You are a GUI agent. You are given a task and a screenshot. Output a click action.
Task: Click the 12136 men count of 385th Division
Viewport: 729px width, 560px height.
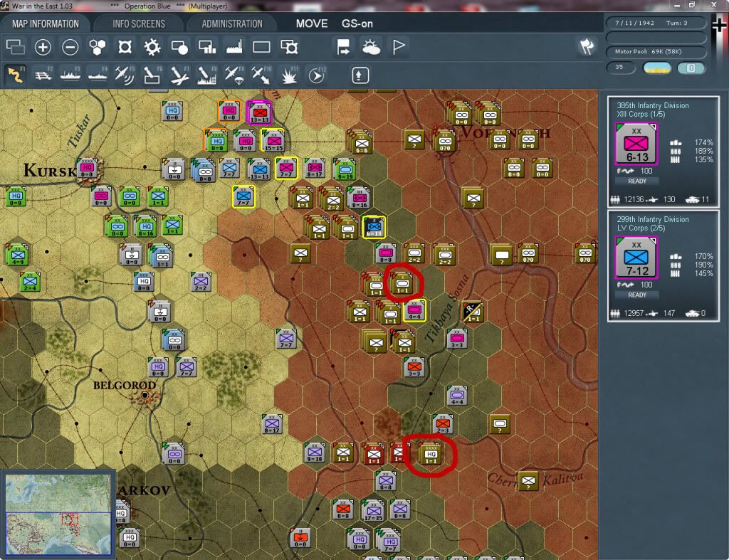pyautogui.click(x=634, y=199)
